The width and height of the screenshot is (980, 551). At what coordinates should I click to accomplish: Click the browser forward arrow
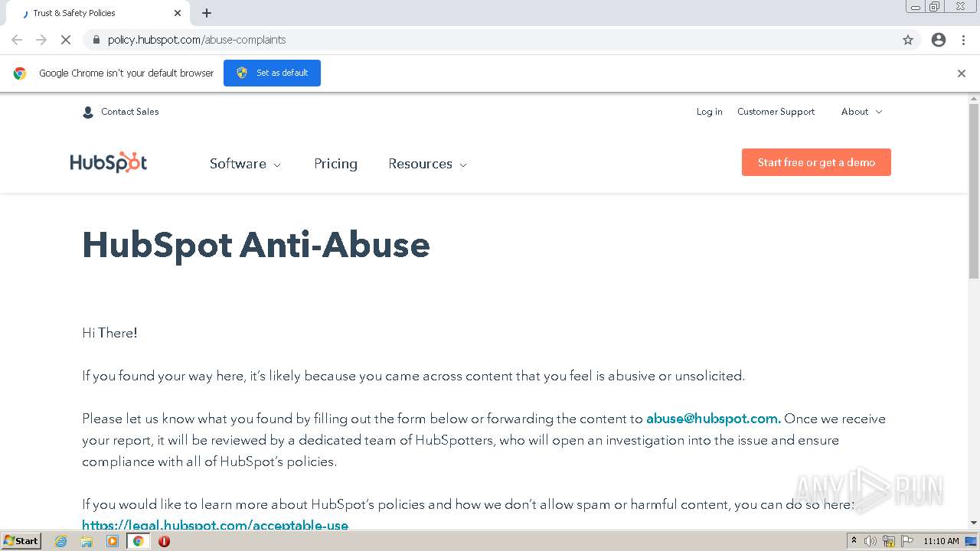tap(41, 40)
